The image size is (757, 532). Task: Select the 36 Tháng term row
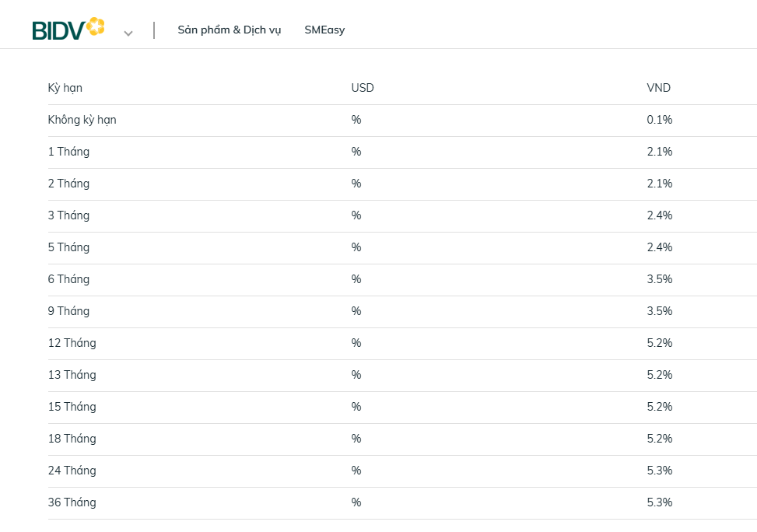72,502
